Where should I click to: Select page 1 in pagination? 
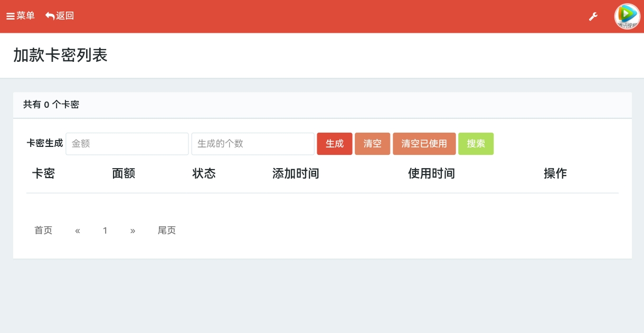(105, 230)
